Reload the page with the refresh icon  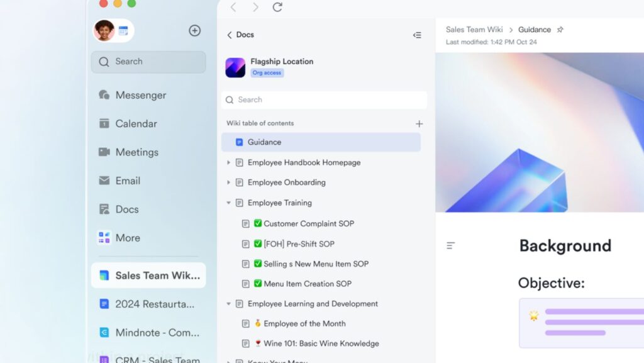pos(277,8)
